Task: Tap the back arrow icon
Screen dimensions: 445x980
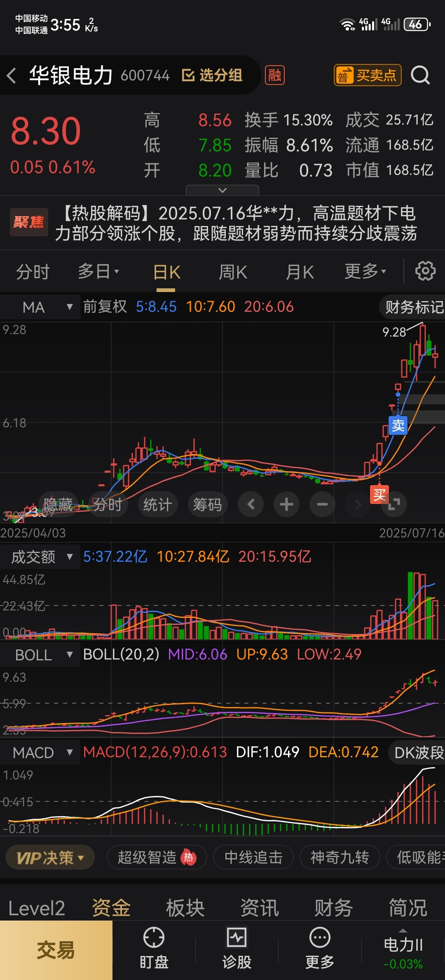Action: pyautogui.click(x=12, y=75)
